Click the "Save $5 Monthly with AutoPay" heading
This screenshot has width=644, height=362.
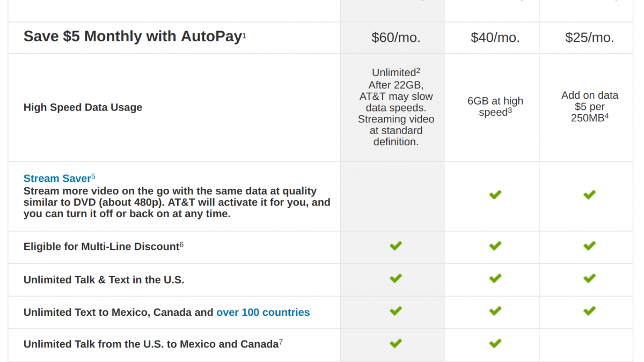132,36
